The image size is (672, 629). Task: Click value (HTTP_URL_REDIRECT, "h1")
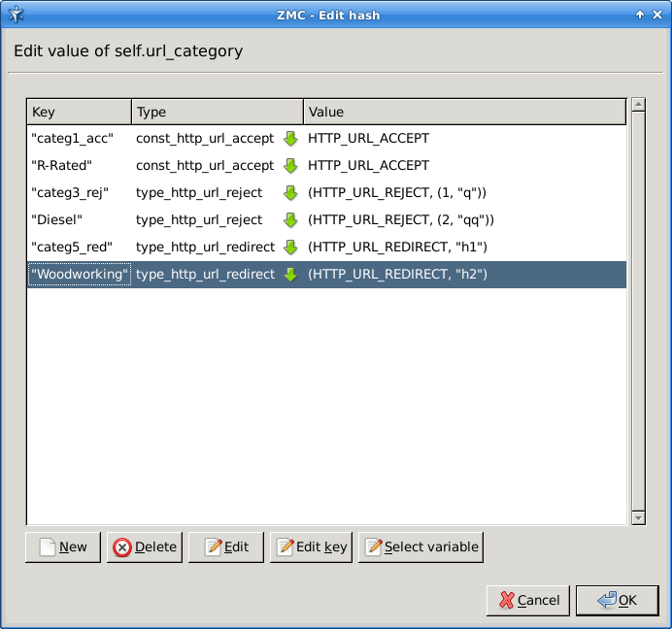click(x=398, y=248)
